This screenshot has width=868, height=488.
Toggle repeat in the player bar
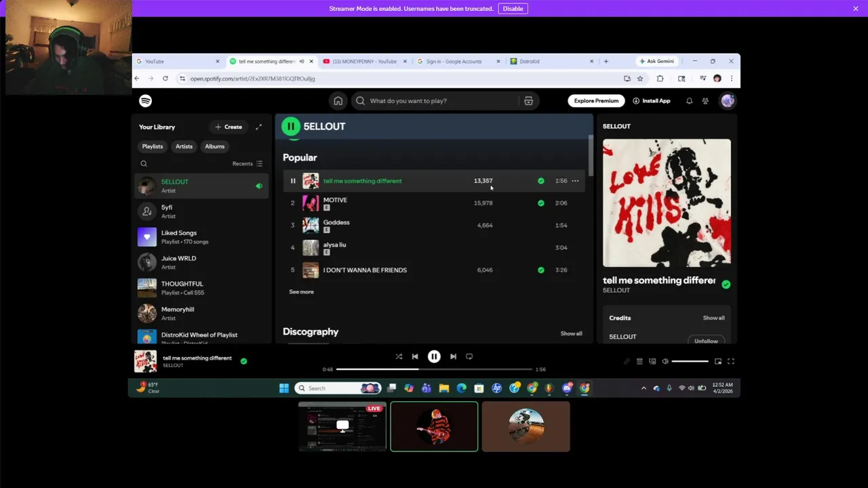coord(469,357)
